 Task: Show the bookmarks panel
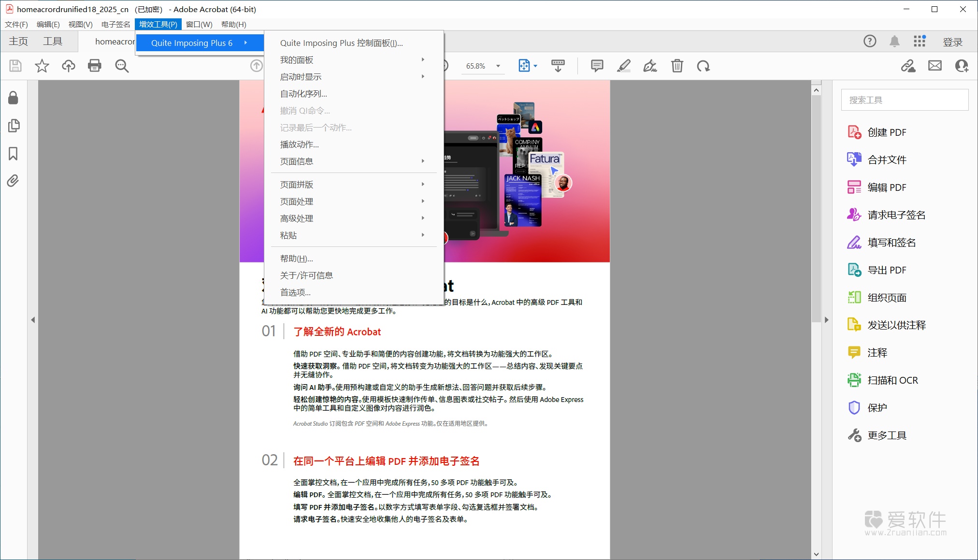[x=13, y=154]
